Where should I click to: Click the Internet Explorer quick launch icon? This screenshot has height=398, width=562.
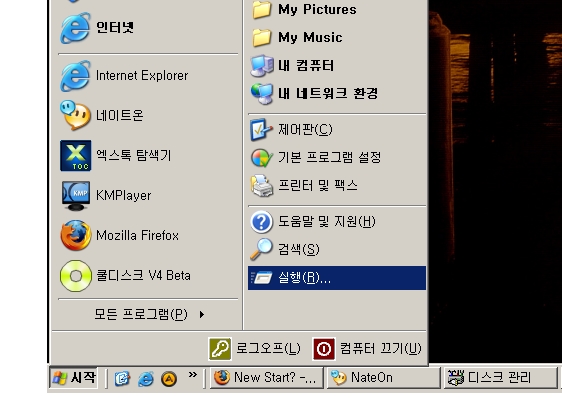[146, 379]
